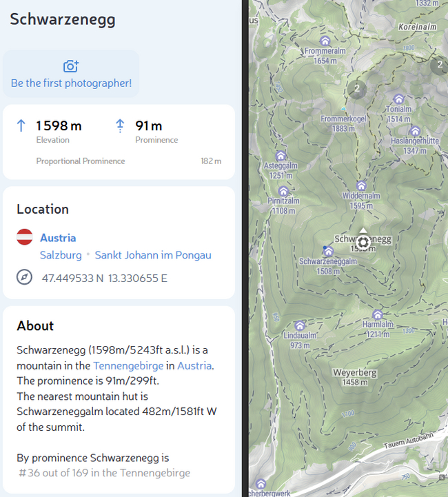The height and width of the screenshot is (497, 448).
Task: Click the Schwarzenegg summit location marker
Action: (x=363, y=243)
